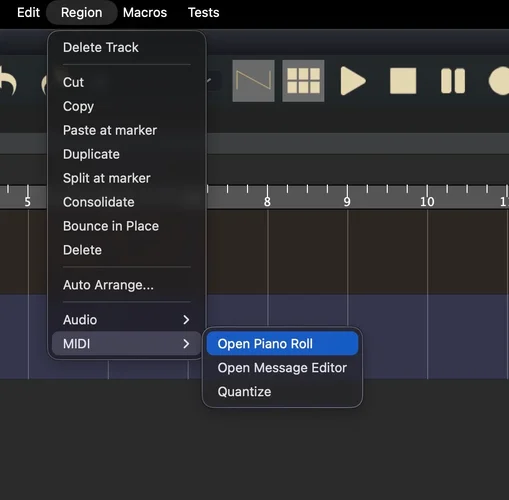Click bar 10 on the timeline ruler

427,201
